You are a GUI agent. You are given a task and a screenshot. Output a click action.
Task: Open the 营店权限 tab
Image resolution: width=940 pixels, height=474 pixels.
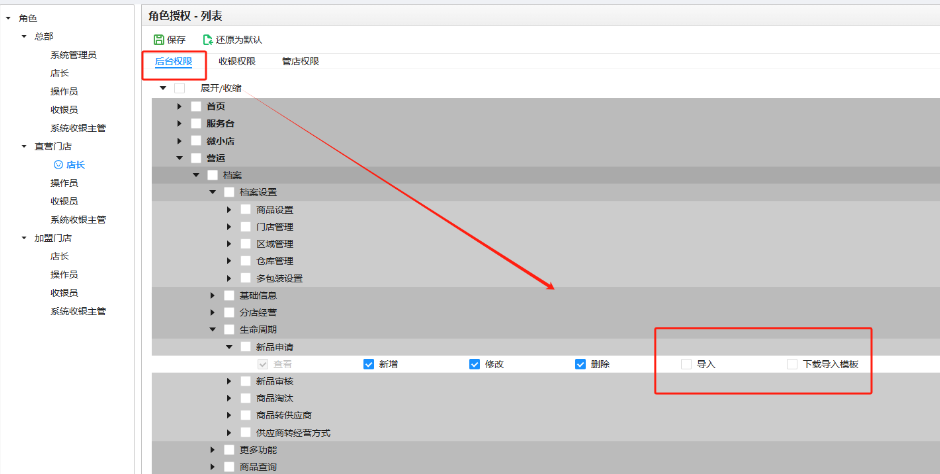tap(300, 62)
